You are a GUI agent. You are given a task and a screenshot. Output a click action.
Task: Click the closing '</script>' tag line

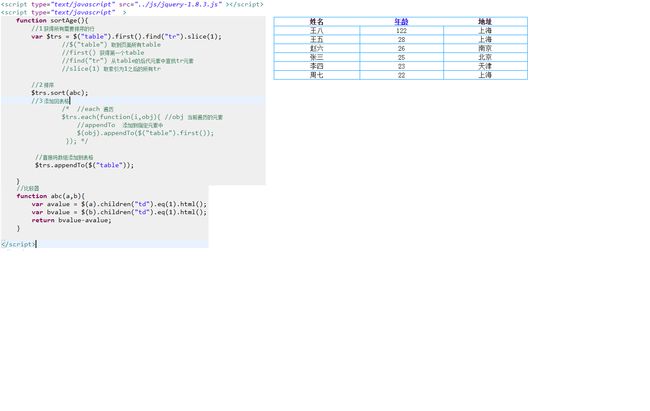(x=18, y=244)
